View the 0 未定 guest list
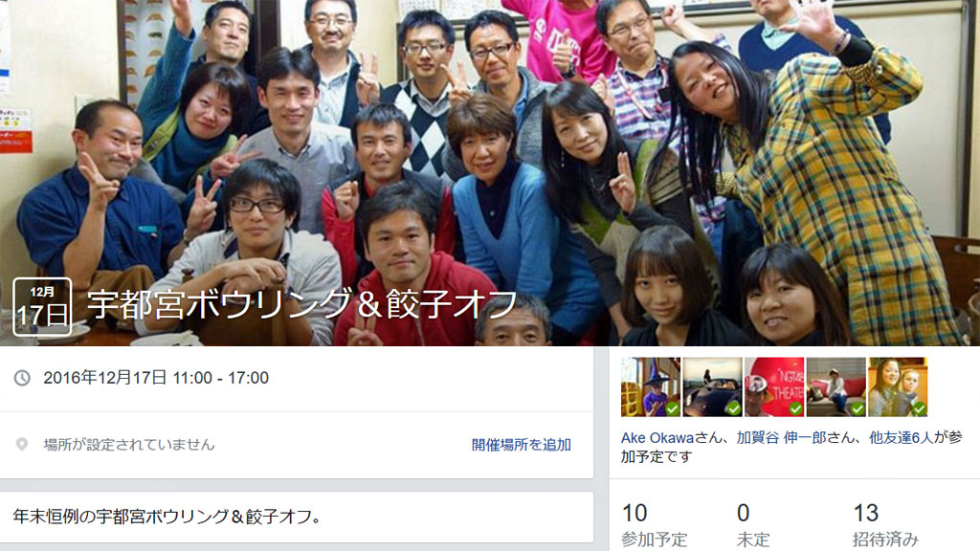Image resolution: width=980 pixels, height=551 pixels. (x=752, y=525)
